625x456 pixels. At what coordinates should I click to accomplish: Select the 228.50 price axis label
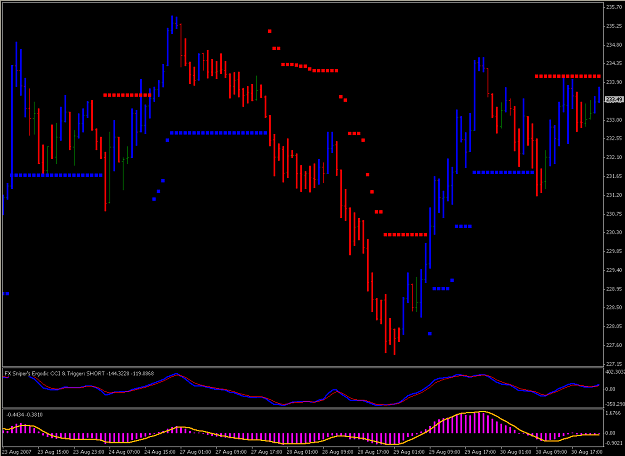coord(613,307)
